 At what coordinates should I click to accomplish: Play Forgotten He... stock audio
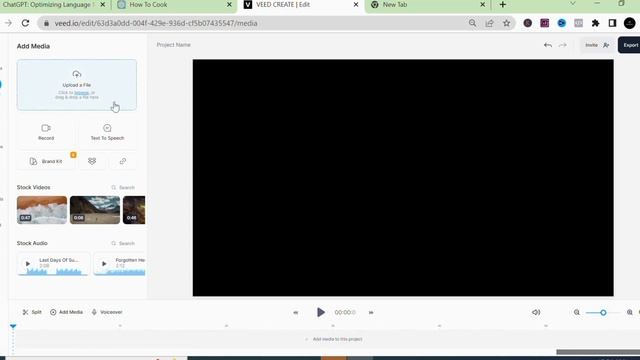click(x=104, y=264)
